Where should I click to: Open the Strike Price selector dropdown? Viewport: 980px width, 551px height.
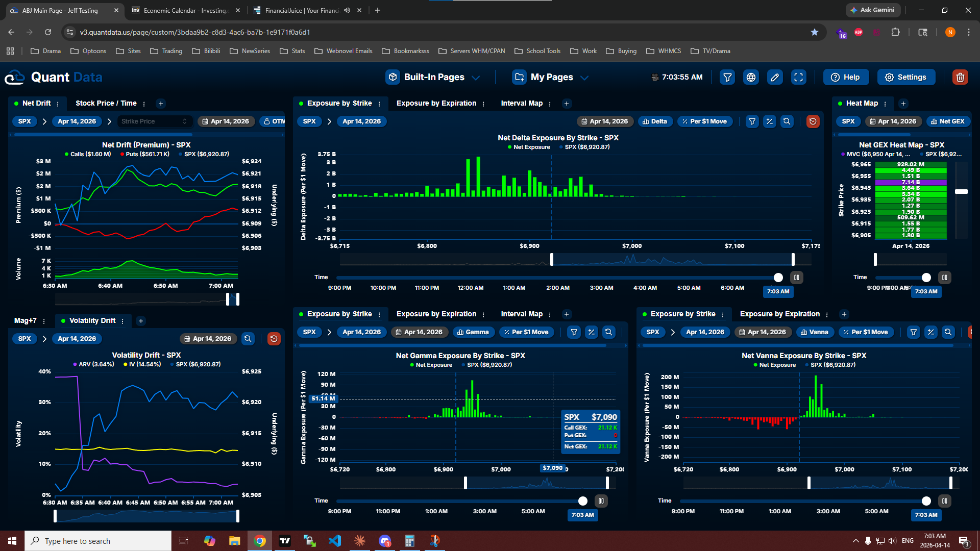(154, 121)
